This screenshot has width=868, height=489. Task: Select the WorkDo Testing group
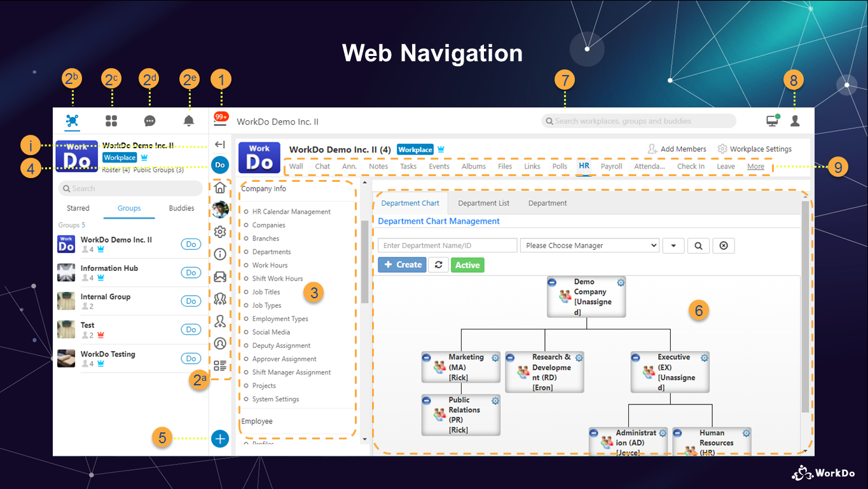(x=130, y=359)
